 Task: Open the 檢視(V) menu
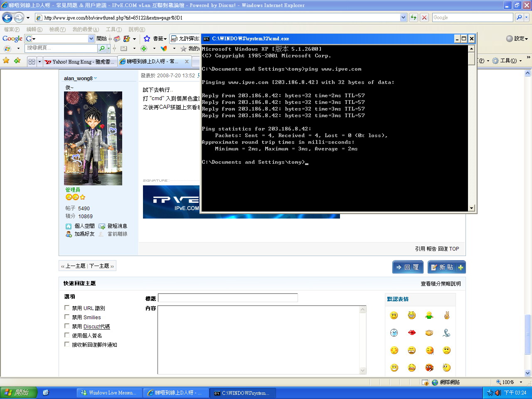(57, 30)
